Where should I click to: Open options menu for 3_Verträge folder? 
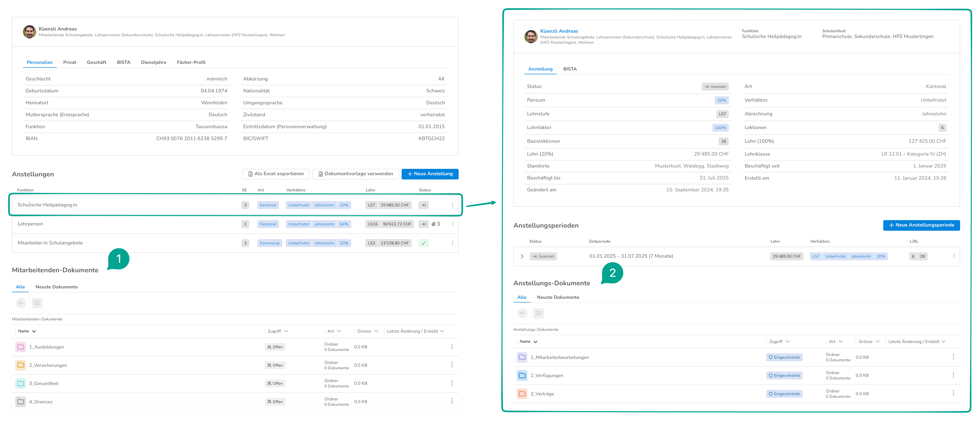coord(953,393)
